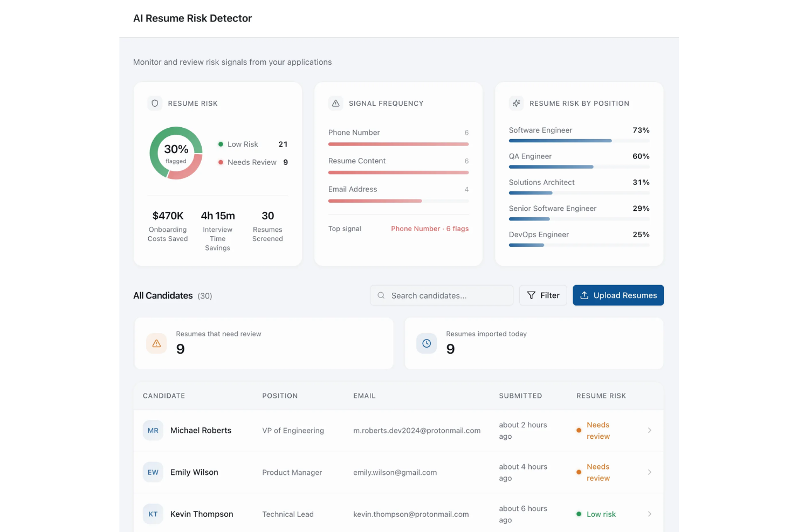The height and width of the screenshot is (532, 798).
Task: Expand Kevin Thompson's record with the chevron
Action: pos(649,514)
